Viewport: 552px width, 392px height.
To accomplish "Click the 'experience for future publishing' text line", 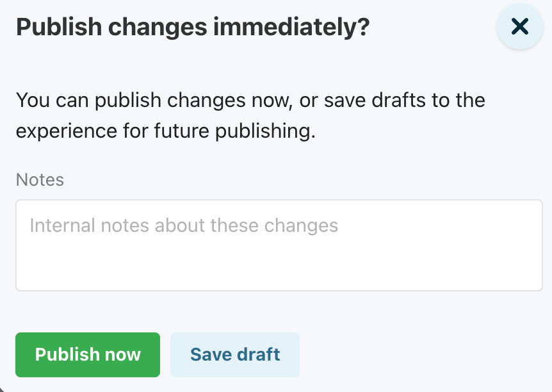I will [166, 131].
